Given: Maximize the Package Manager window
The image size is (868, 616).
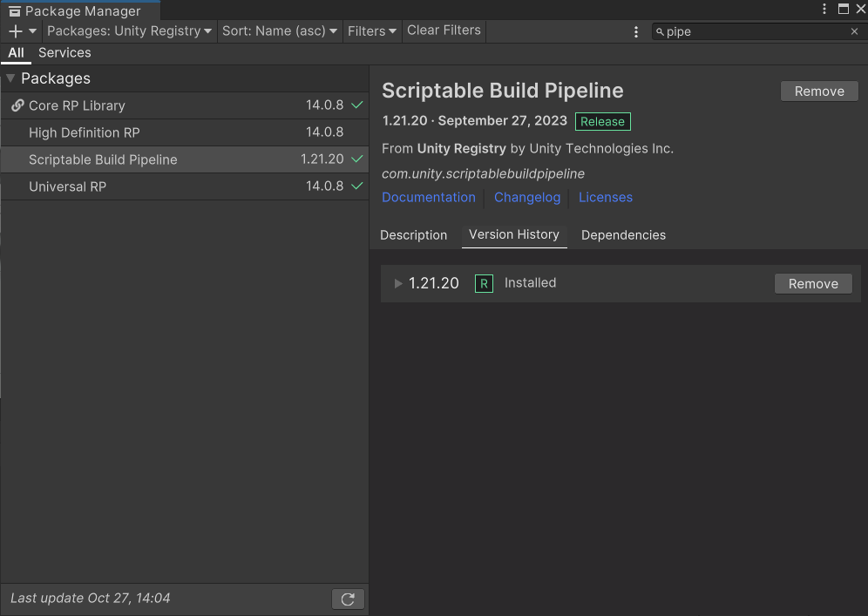Looking at the screenshot, I should coord(843,9).
